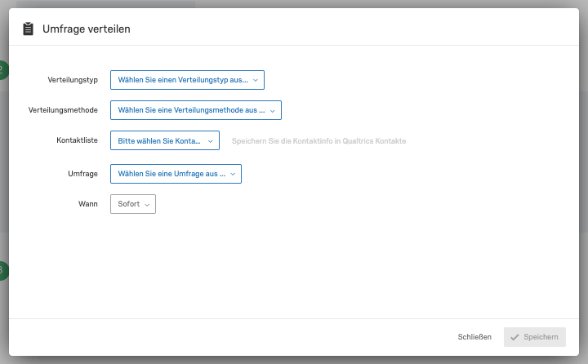Click the checkmark icon on Speichern

pos(514,337)
